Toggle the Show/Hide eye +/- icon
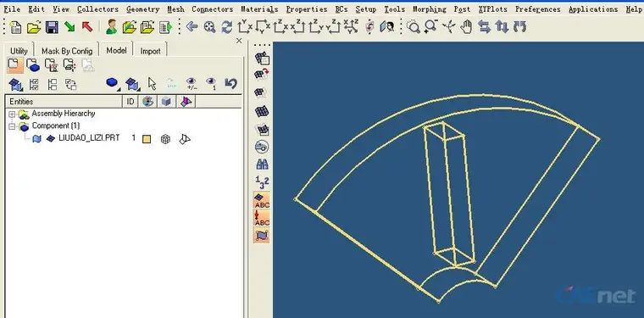This screenshot has width=644, height=318. pyautogui.click(x=191, y=84)
